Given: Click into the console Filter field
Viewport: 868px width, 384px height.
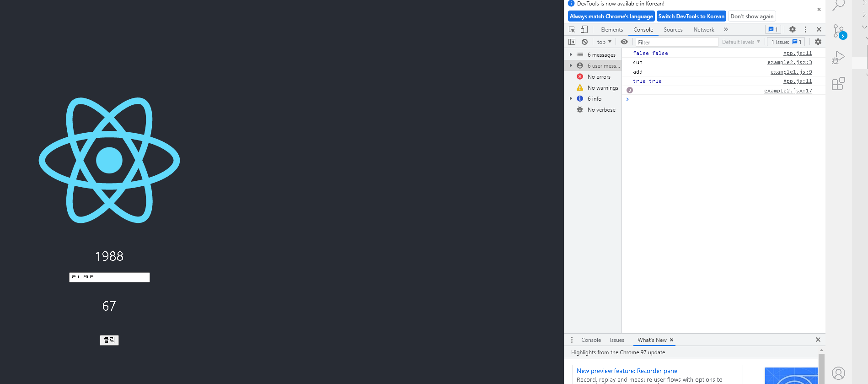Looking at the screenshot, I should [677, 42].
